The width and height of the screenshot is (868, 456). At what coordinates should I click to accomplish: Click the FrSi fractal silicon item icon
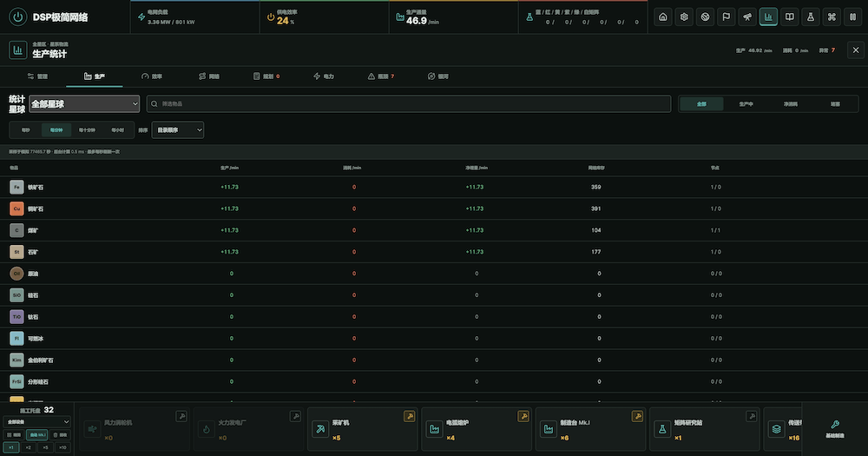click(16, 382)
